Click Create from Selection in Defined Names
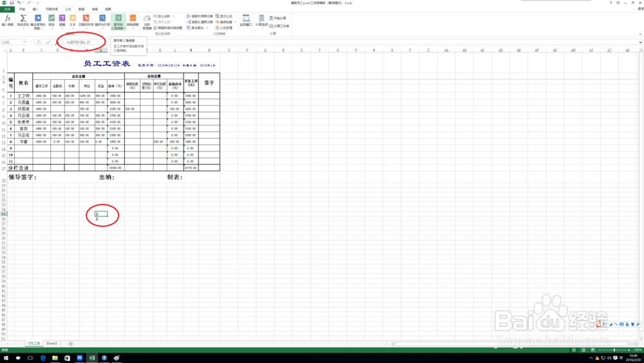The height and width of the screenshot is (363, 644). [x=168, y=28]
